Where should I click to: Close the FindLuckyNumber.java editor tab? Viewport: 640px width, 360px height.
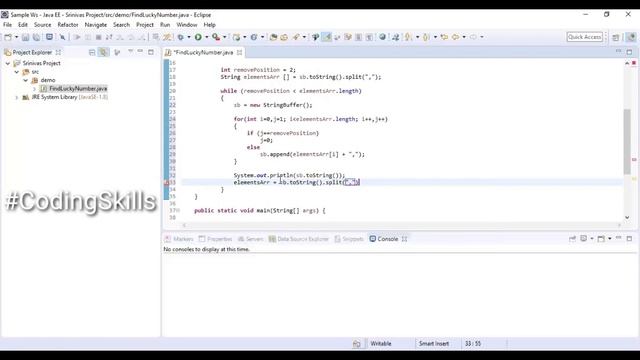click(x=240, y=52)
